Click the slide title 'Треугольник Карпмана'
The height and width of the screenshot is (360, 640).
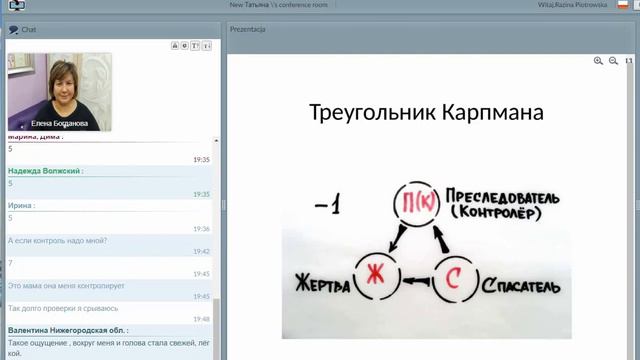(x=427, y=112)
